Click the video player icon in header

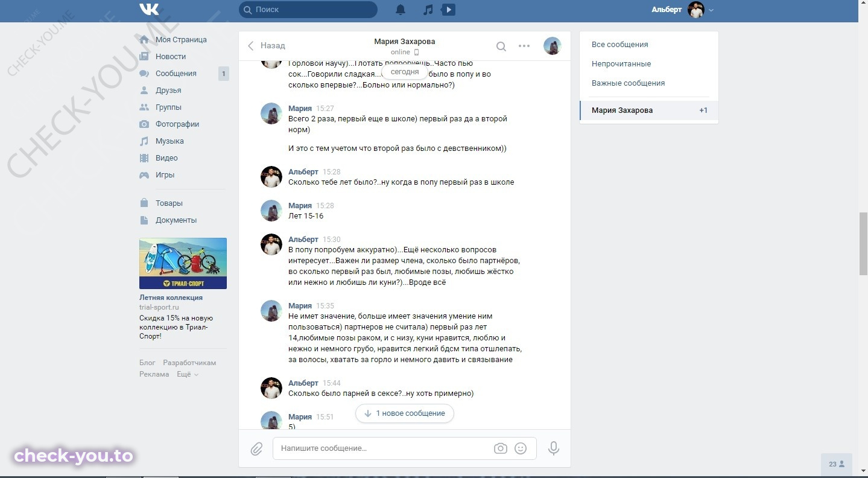click(448, 10)
